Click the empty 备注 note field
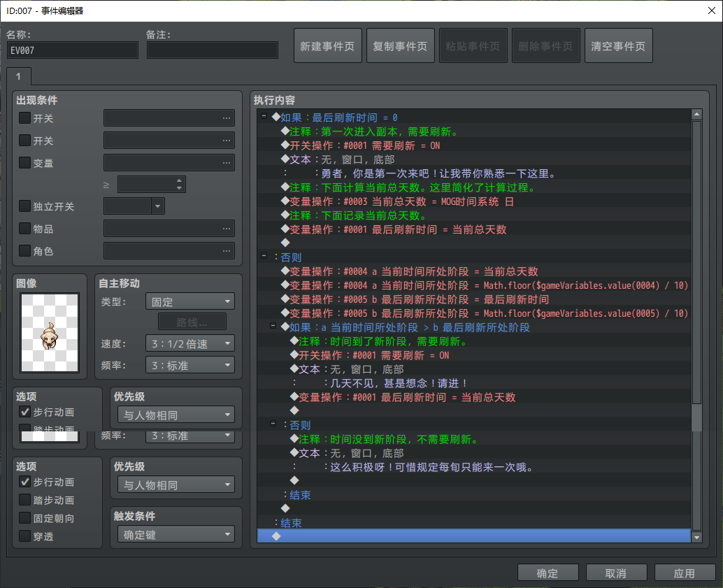Image resolution: width=723 pixels, height=588 pixels. tap(212, 50)
